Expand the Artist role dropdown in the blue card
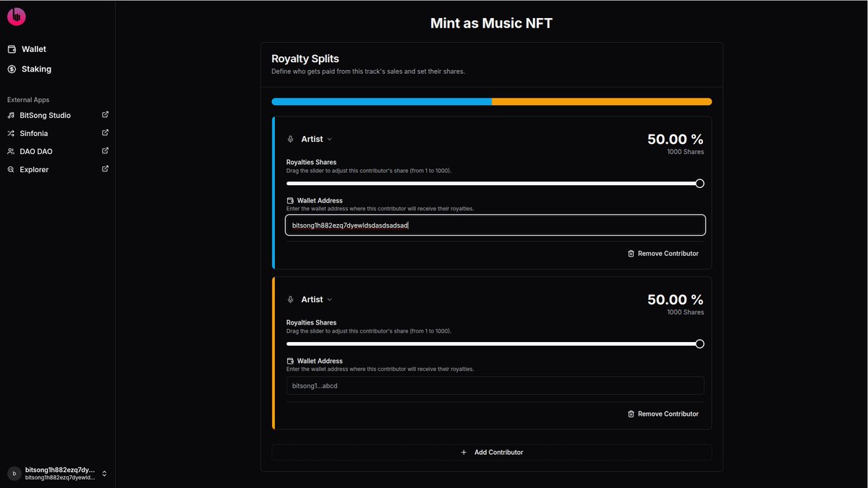868x488 pixels. tap(317, 140)
